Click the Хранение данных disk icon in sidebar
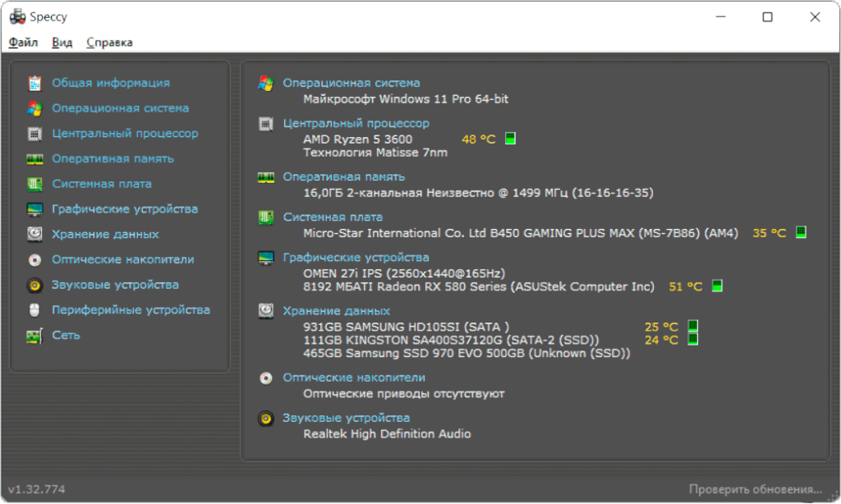The image size is (841, 504). (34, 235)
